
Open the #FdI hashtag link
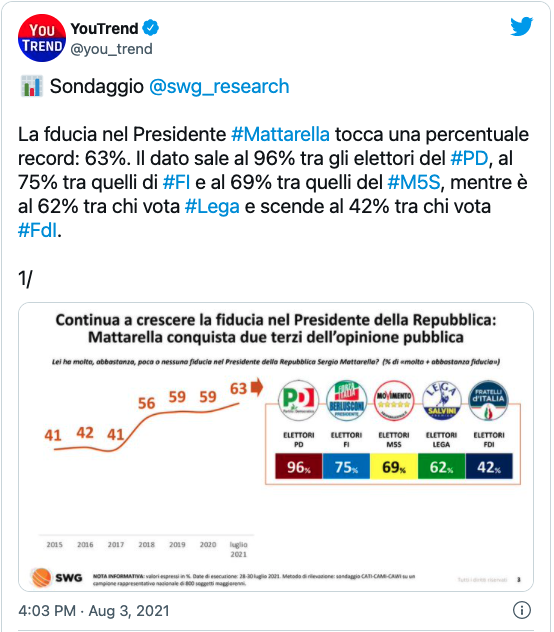37,231
